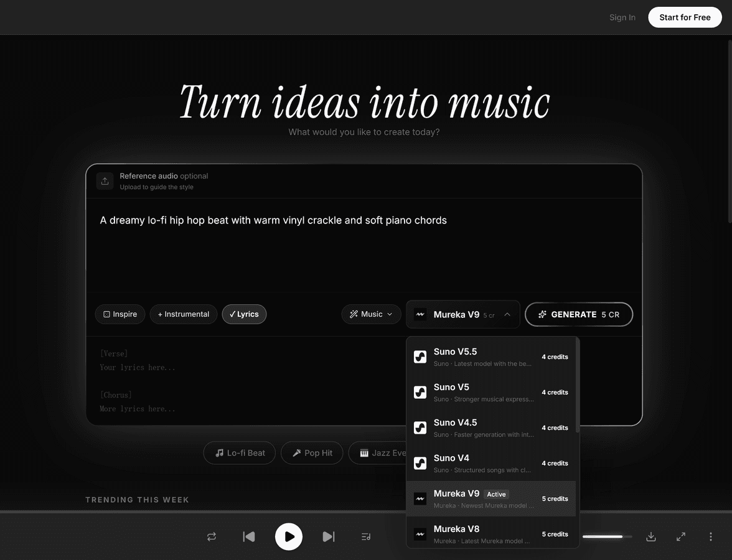The height and width of the screenshot is (560, 732).
Task: Click the page vertical scrollbar
Action: 730,131
